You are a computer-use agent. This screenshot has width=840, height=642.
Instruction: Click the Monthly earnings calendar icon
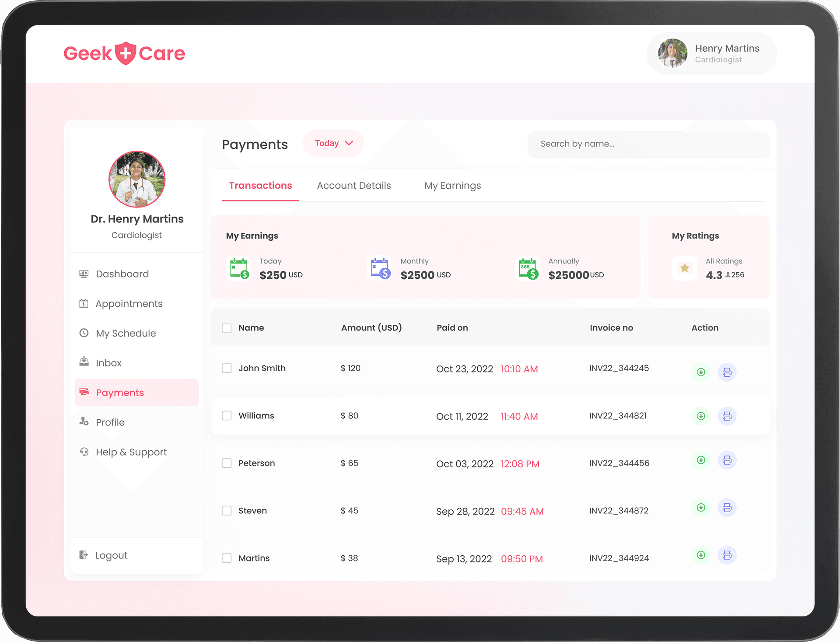pos(380,268)
